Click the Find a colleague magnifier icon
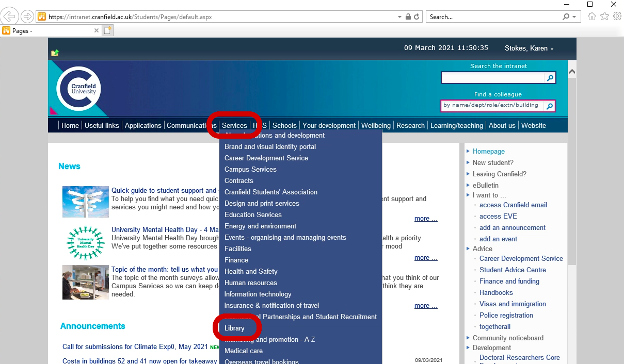 tap(550, 106)
